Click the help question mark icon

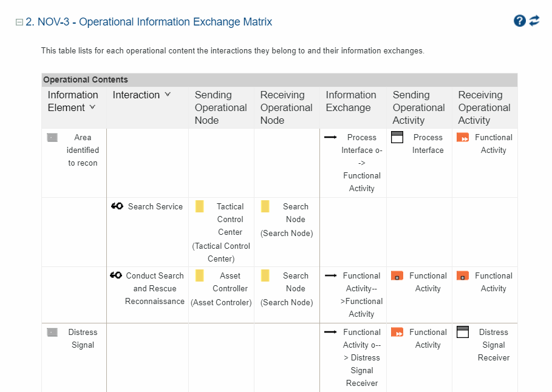pos(519,21)
